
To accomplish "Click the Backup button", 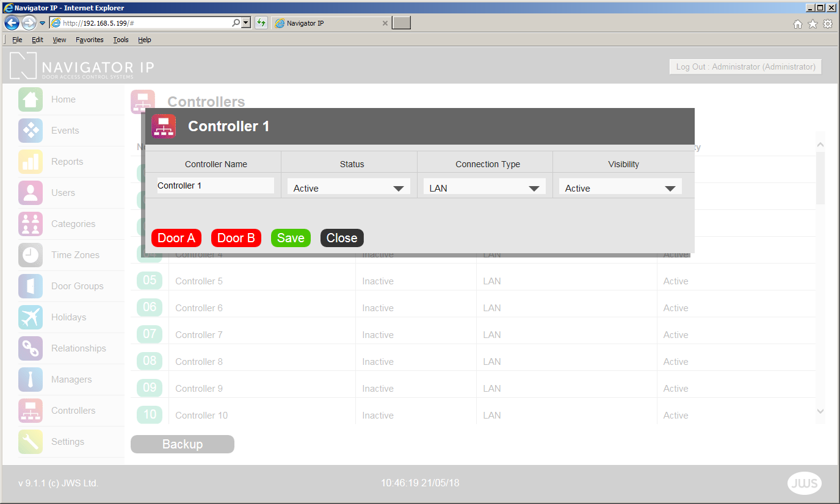I will [183, 444].
